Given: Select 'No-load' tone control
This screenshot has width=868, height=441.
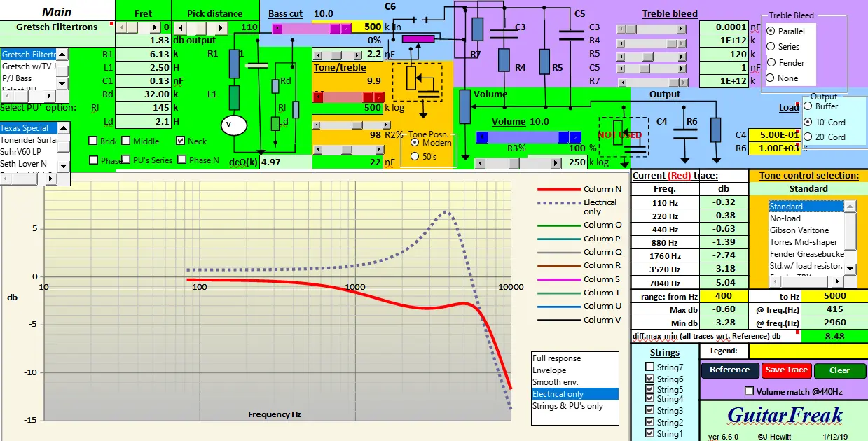Looking at the screenshot, I should (x=807, y=218).
